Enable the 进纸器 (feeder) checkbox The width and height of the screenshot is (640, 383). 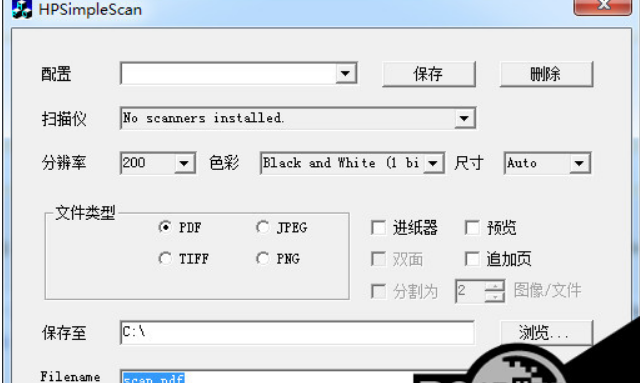coord(378,227)
